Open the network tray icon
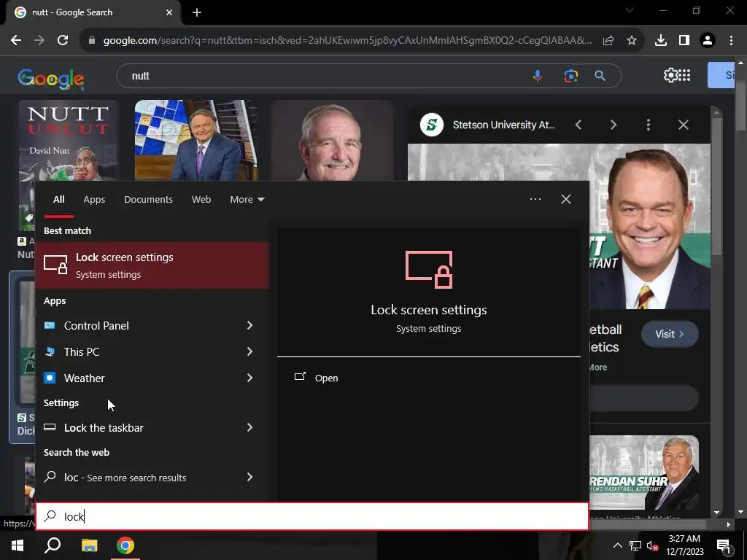Viewport: 747px width, 560px height. tap(635, 545)
